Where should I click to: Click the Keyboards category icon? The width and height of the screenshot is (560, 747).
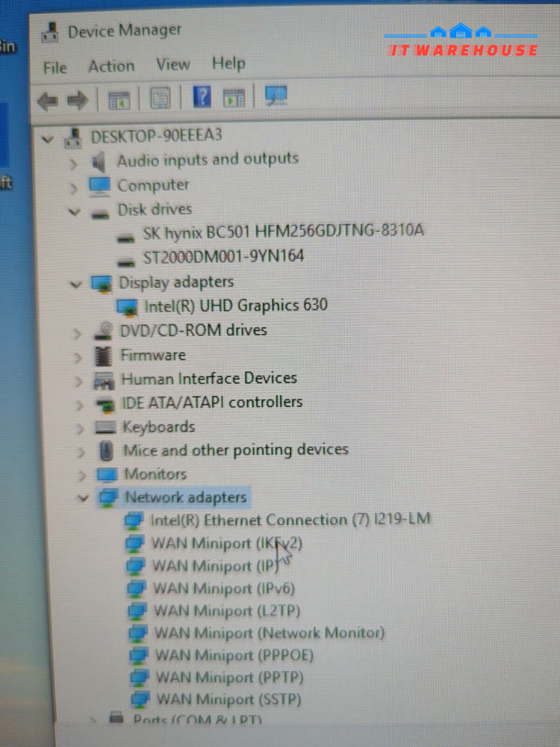coord(105,428)
